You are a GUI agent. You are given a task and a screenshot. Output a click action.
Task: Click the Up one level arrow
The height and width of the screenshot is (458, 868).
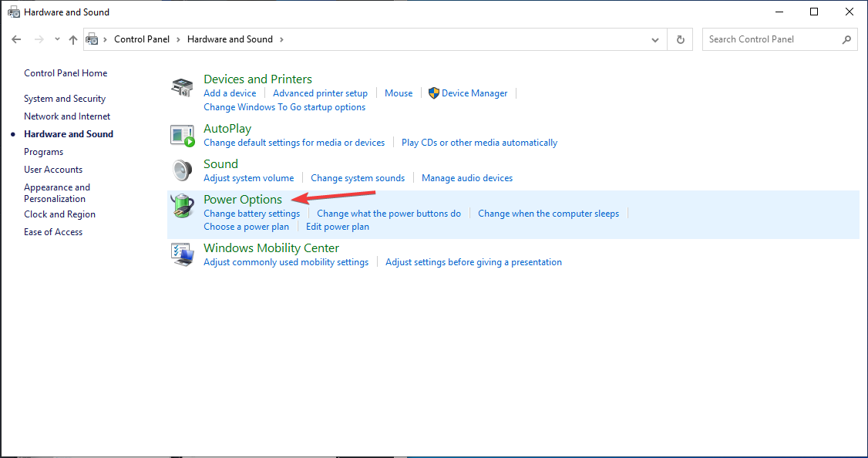pos(73,39)
